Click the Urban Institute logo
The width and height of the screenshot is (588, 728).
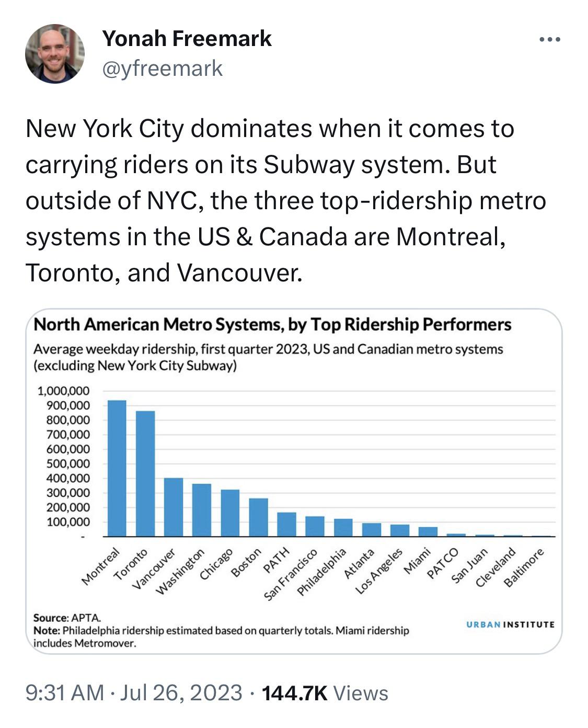[x=510, y=624]
